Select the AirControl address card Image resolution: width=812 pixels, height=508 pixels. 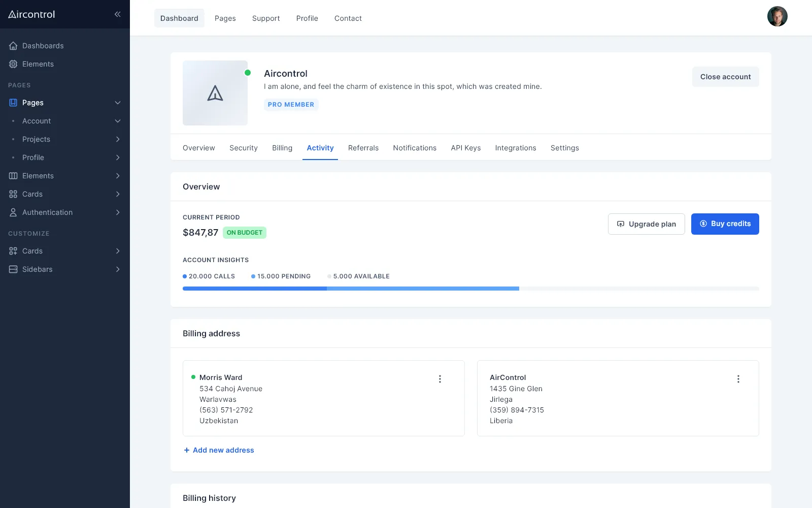pos(618,398)
